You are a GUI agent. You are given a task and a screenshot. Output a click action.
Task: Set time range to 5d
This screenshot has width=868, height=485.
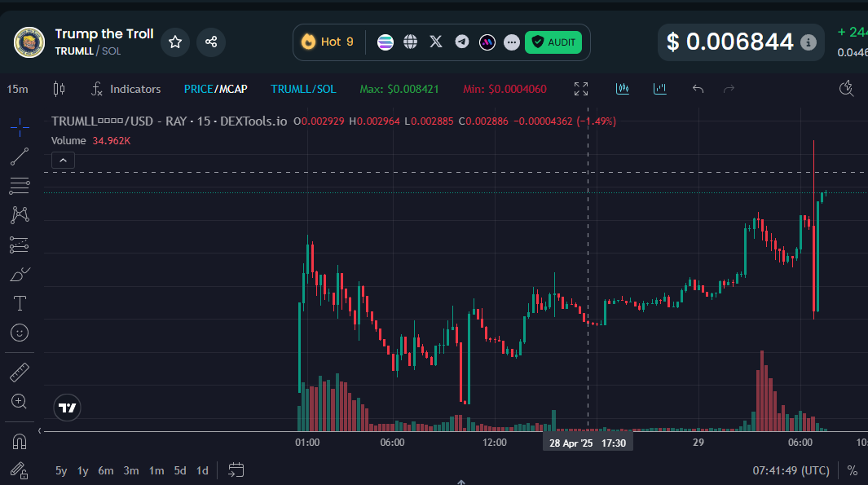pos(180,470)
